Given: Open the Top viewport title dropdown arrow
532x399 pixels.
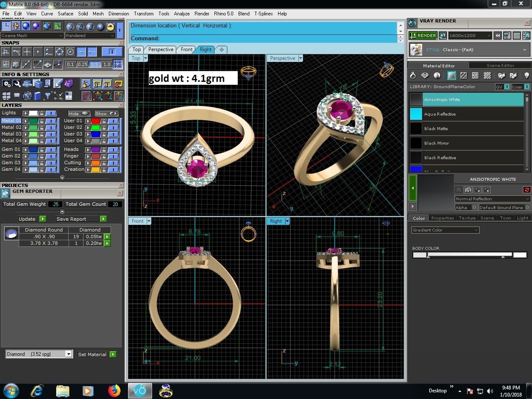Looking at the screenshot, I should [x=145, y=58].
